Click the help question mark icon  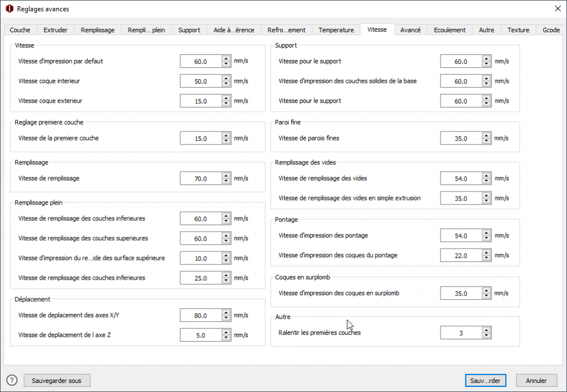pos(12,381)
